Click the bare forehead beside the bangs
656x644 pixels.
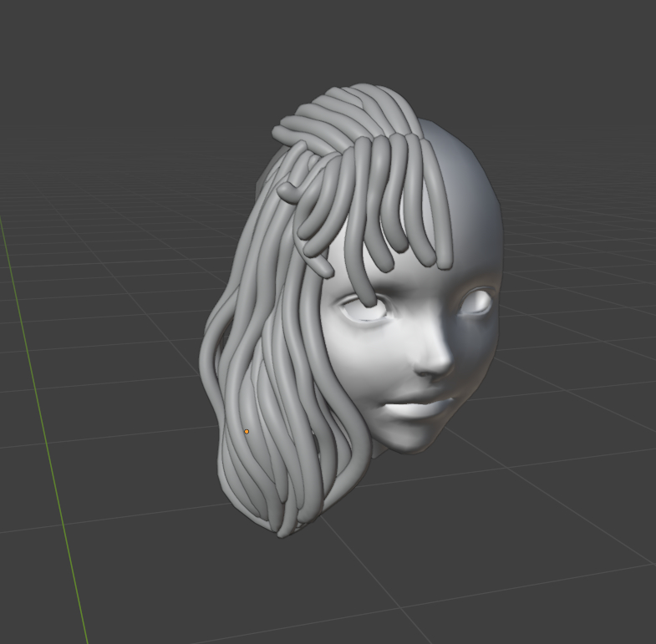point(472,200)
